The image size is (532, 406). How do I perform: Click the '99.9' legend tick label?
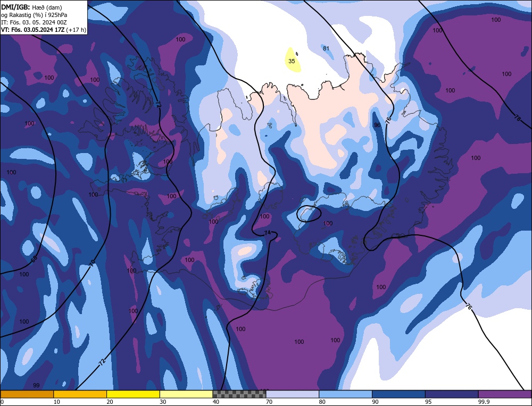484,402
